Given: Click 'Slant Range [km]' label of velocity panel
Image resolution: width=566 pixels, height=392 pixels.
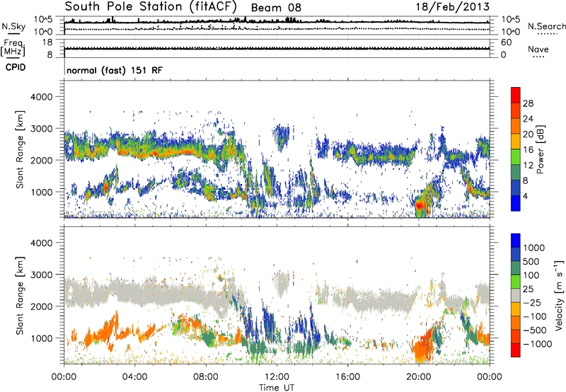Looking at the screenshot, I should click(20, 295).
